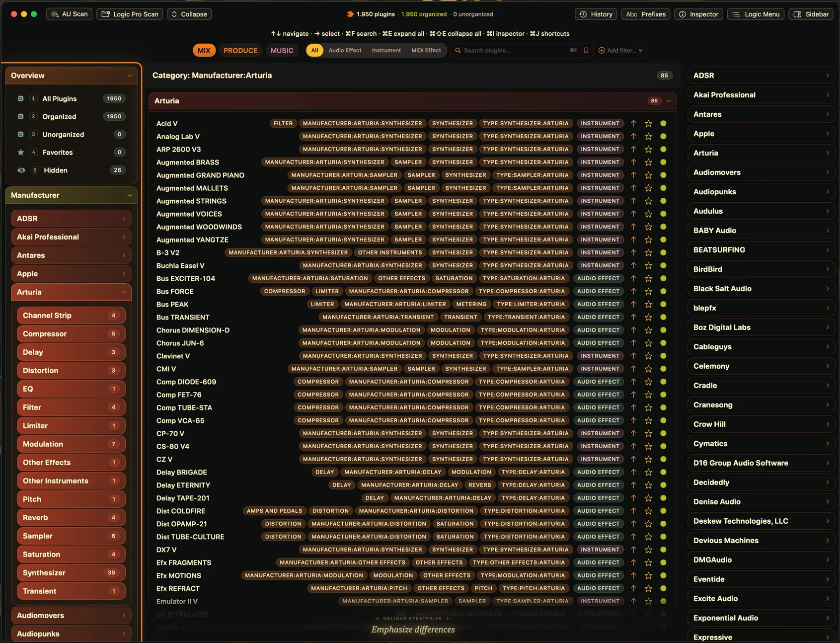The image size is (840, 643).
Task: Toggle the status dot for Acid V
Action: point(663,124)
